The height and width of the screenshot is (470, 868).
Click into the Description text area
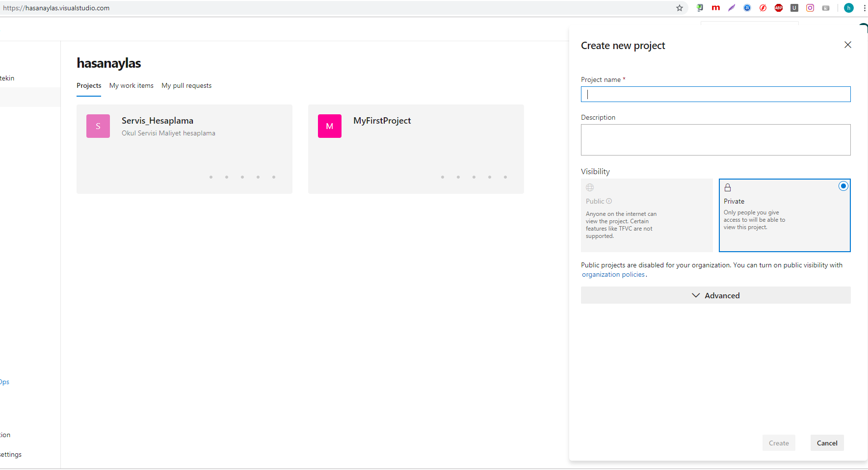(716, 140)
